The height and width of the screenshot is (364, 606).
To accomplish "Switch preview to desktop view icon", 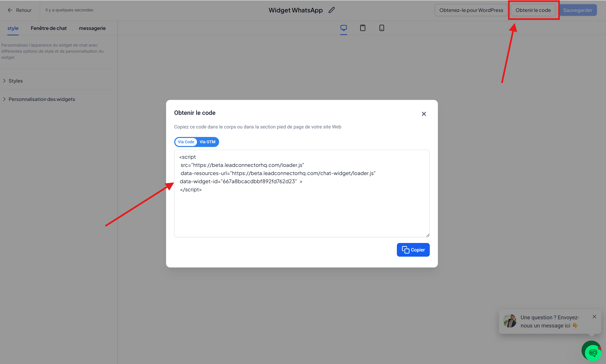I will click(344, 28).
